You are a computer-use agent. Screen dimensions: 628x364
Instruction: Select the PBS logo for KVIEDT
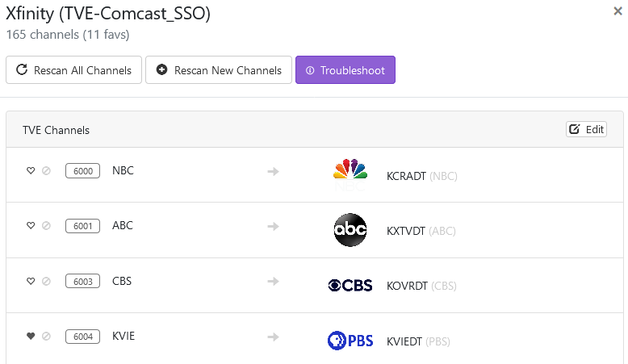pyautogui.click(x=350, y=341)
